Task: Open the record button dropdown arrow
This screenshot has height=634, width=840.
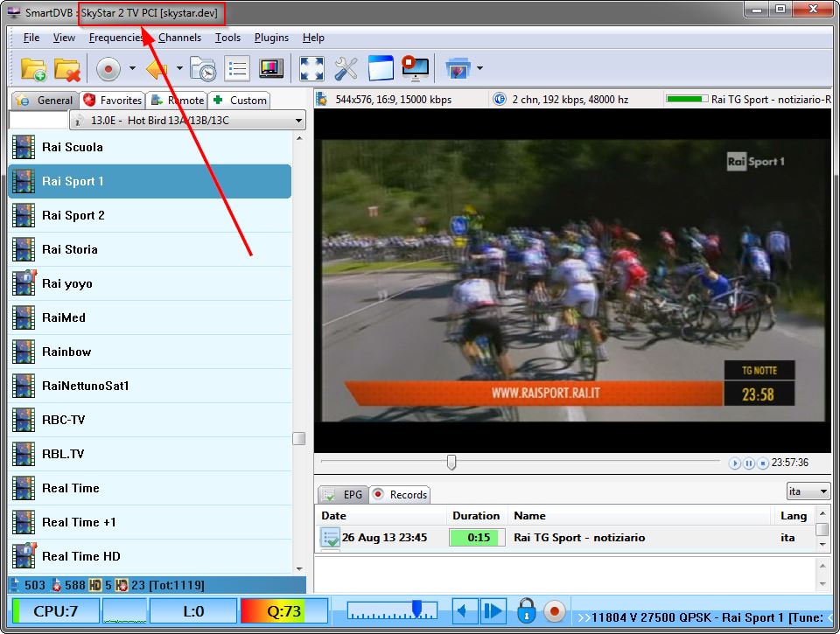Action: (x=132, y=68)
